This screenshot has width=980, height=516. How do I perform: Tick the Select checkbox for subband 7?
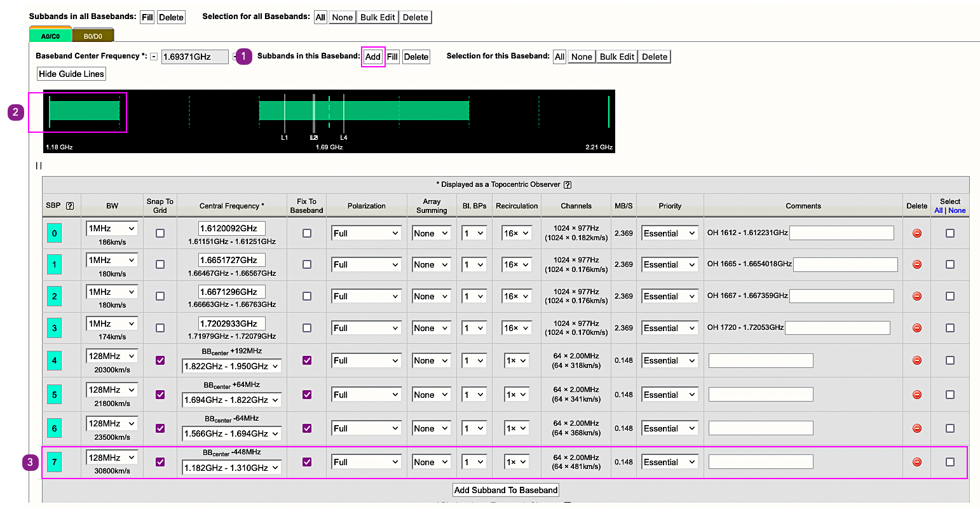point(949,462)
